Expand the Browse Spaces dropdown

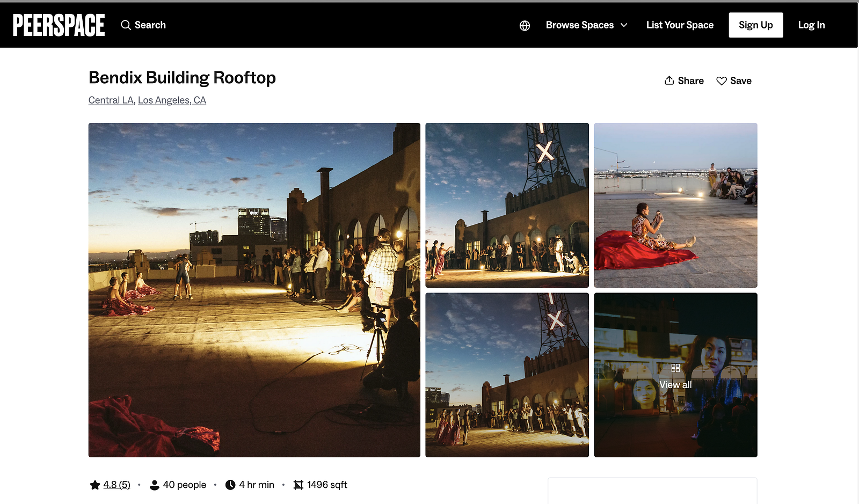coord(579,25)
